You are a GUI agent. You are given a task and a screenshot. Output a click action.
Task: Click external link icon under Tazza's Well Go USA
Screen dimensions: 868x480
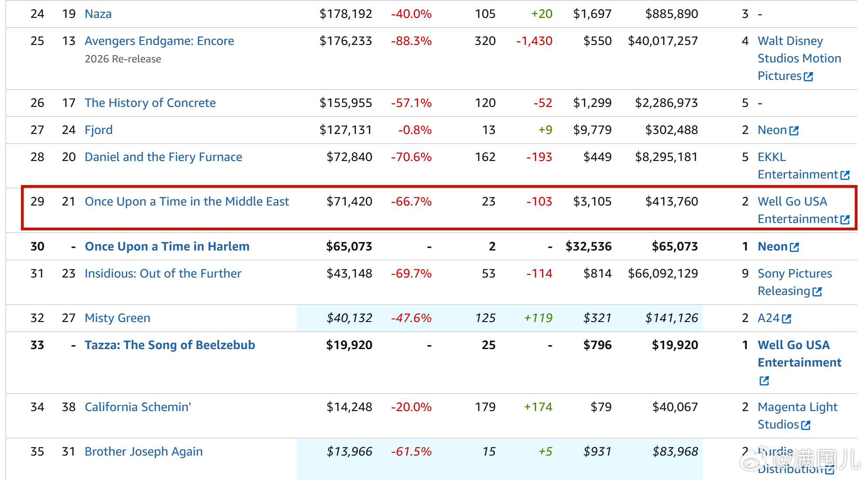(764, 381)
